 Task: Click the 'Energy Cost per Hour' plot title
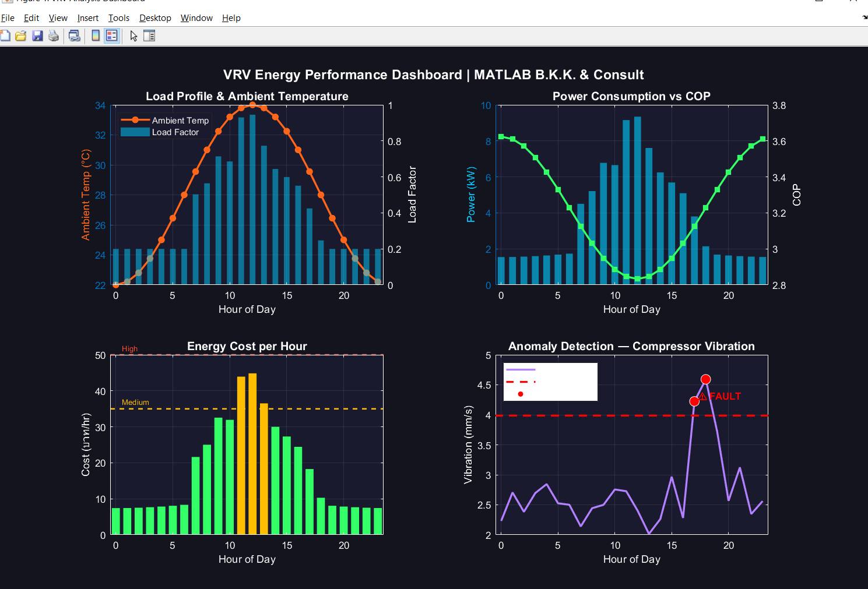click(x=247, y=346)
